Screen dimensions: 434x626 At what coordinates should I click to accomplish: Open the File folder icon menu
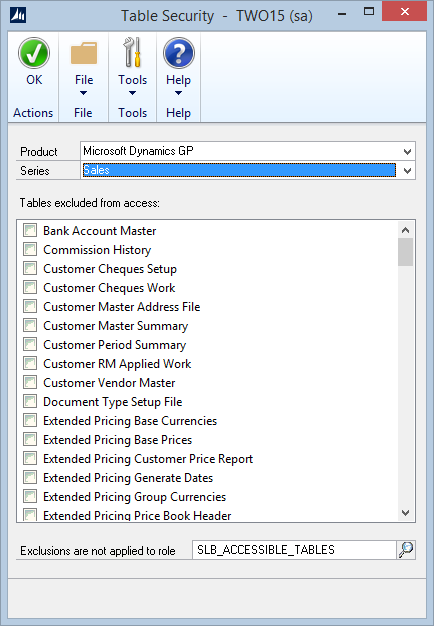coord(84,53)
